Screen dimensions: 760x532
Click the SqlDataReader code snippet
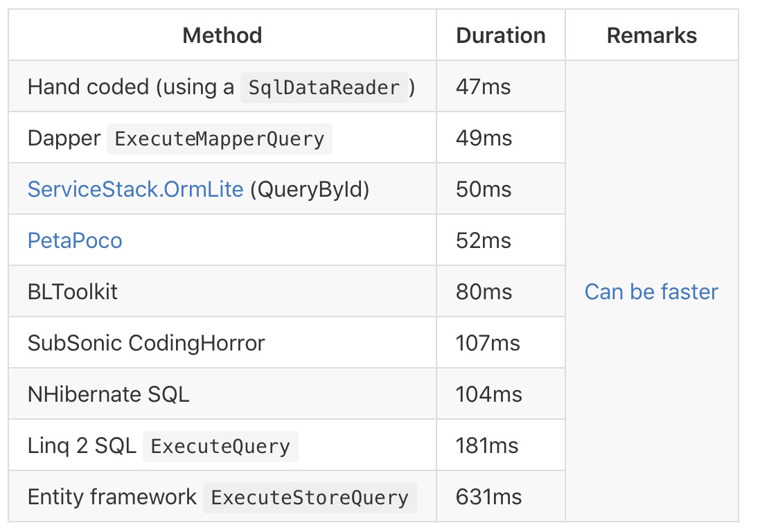pos(324,87)
